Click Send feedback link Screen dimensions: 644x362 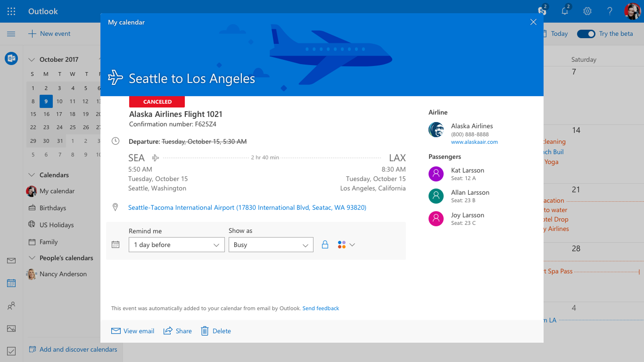tap(321, 308)
